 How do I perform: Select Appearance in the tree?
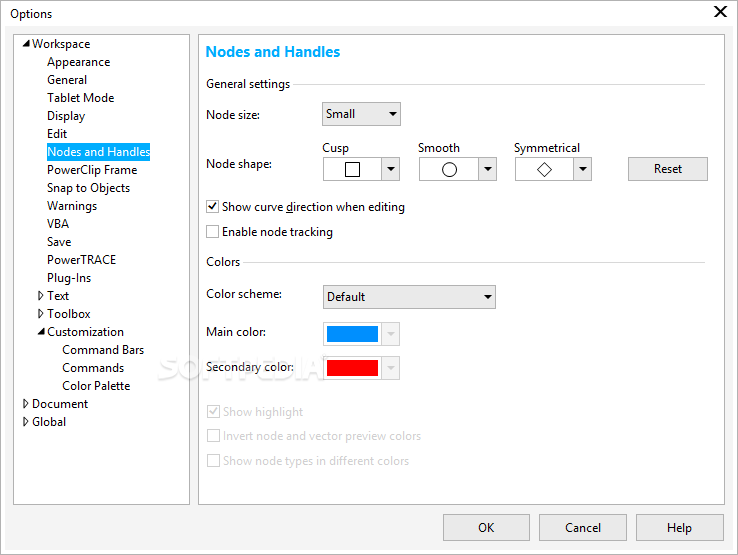pos(79,62)
